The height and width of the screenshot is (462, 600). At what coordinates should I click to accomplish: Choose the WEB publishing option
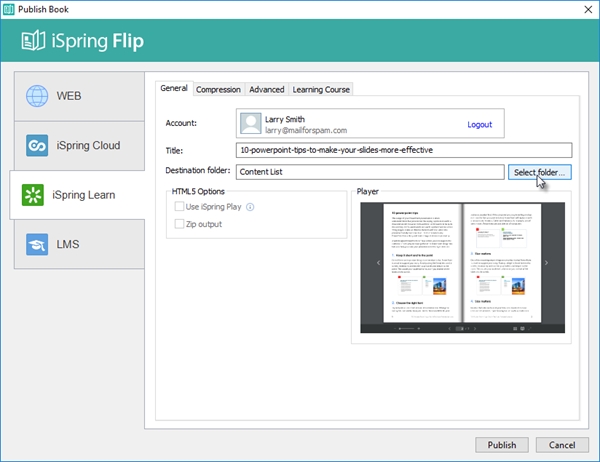80,96
